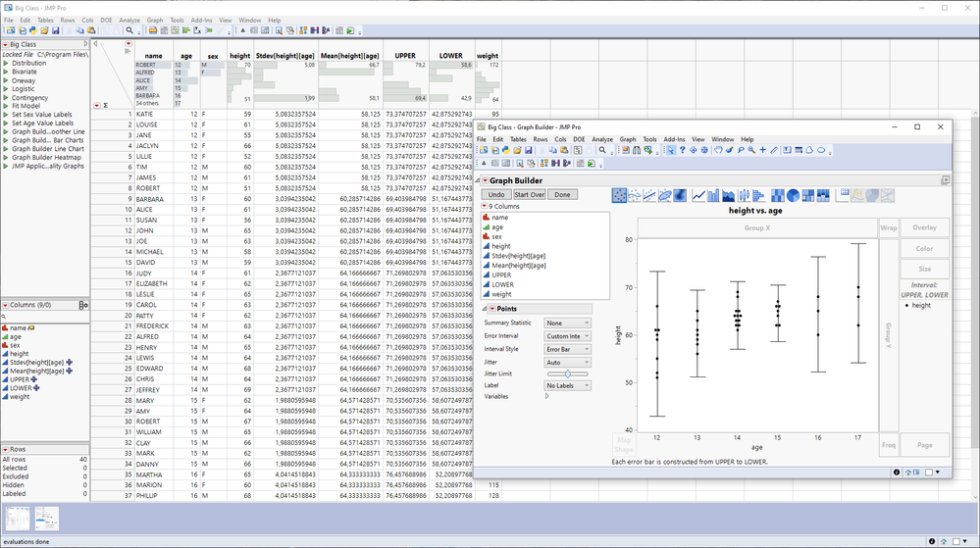Choose the Arrow selection tool in Graph Builder toolbar

(x=671, y=150)
